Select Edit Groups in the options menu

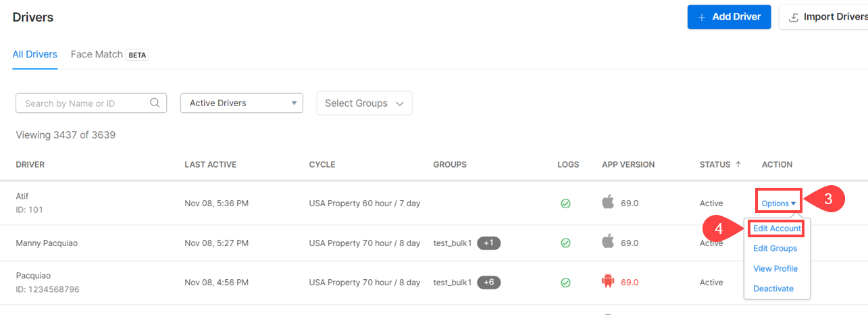point(775,249)
